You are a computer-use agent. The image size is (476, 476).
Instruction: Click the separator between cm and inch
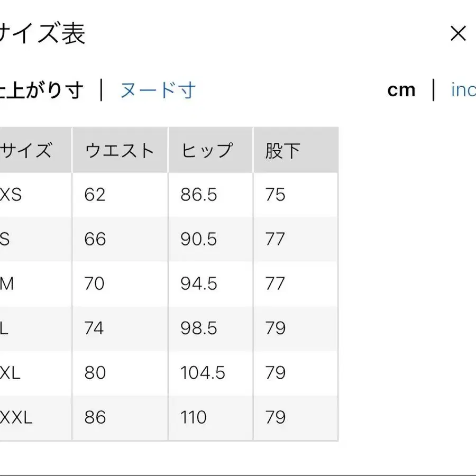433,90
